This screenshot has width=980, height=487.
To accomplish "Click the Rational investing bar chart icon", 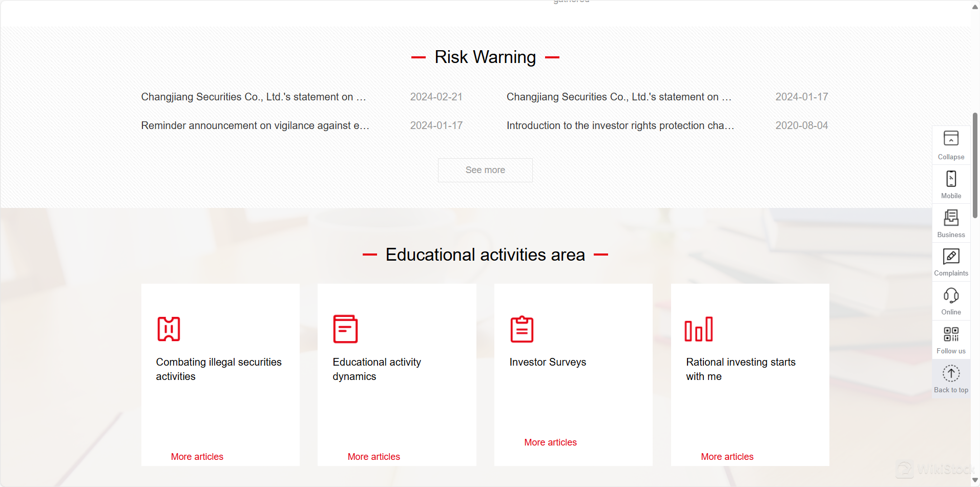I will [698, 329].
